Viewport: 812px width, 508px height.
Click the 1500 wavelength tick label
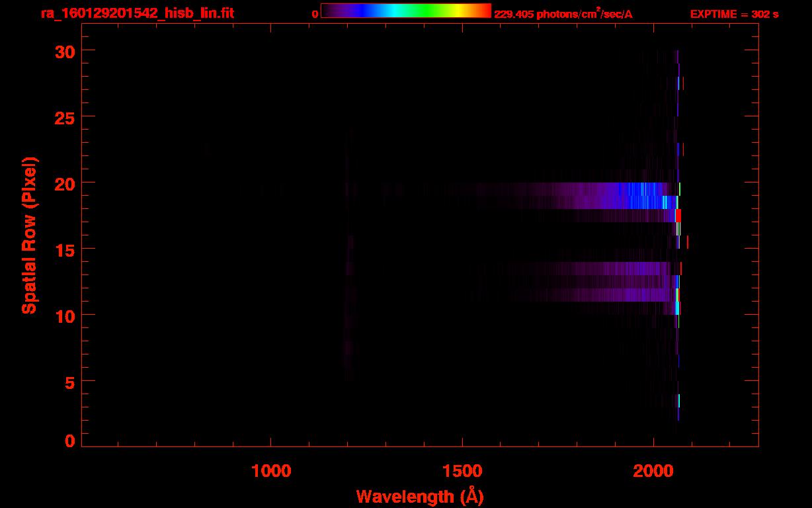[462, 470]
